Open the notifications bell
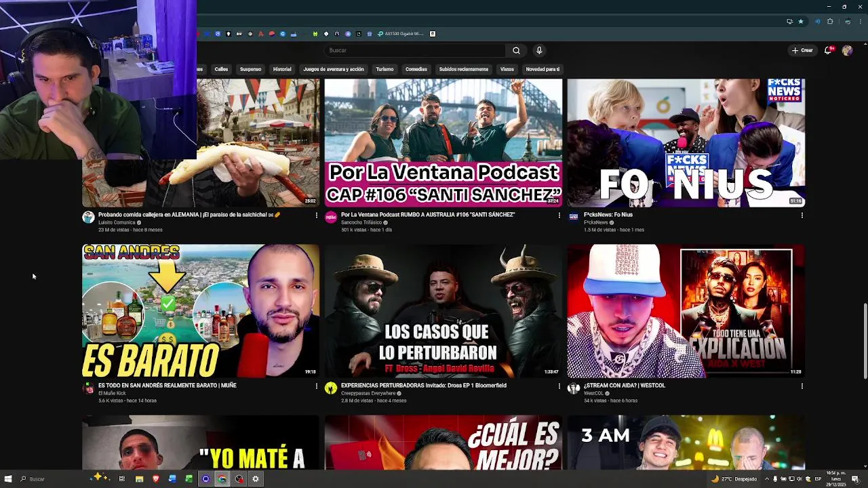 click(829, 50)
